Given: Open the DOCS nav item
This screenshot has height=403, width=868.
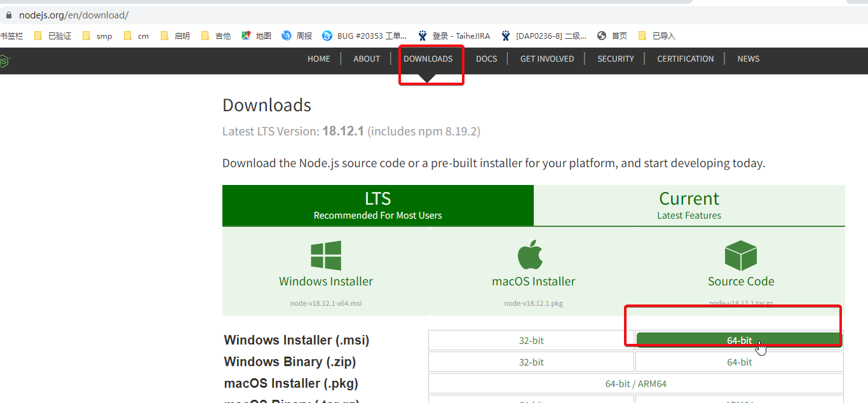Looking at the screenshot, I should pyautogui.click(x=487, y=58).
